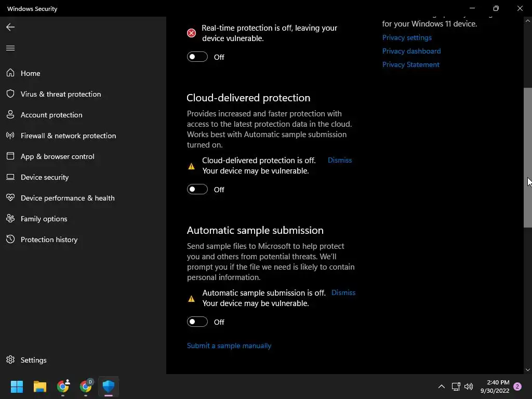Screen dimensions: 532x399
Task: Open File Explorer from the taskbar
Action: tap(40, 387)
